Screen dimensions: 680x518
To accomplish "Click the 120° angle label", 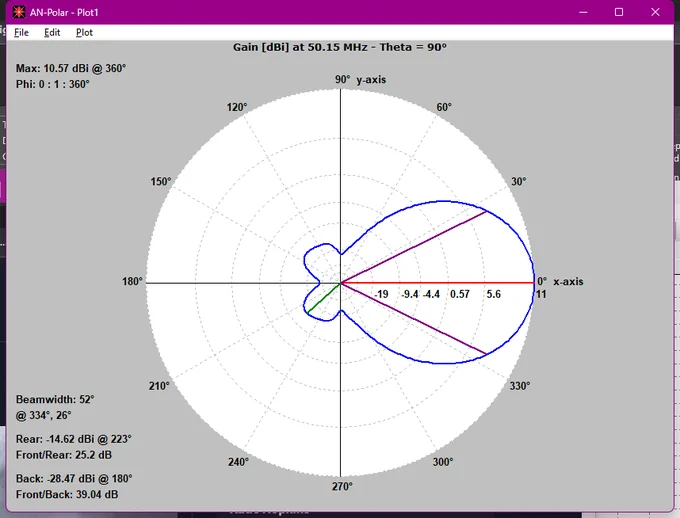I will tap(237, 107).
